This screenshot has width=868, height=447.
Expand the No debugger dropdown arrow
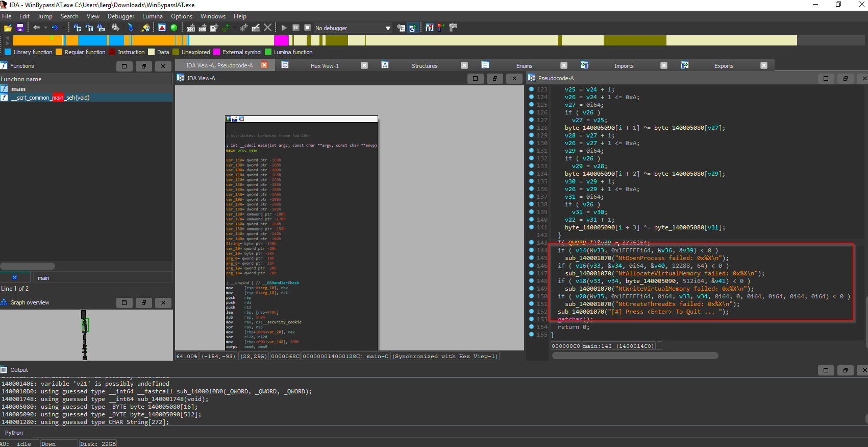coord(388,28)
